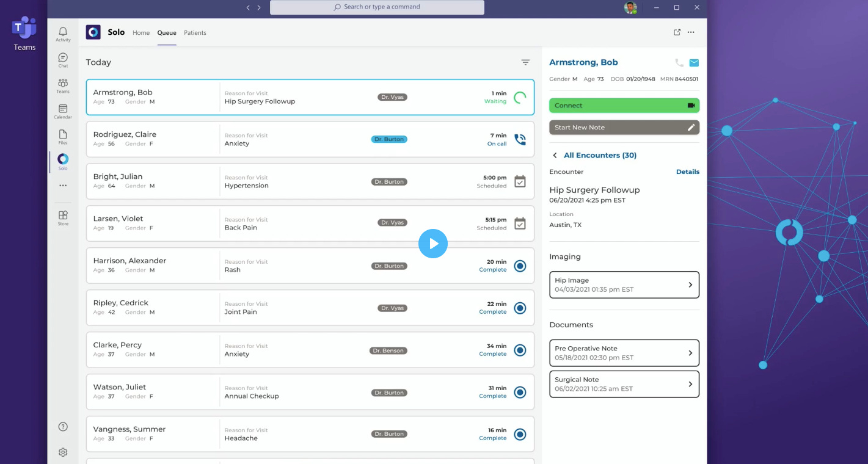Click the user profile avatar
Viewport: 868px width, 464px height.
tap(630, 7)
